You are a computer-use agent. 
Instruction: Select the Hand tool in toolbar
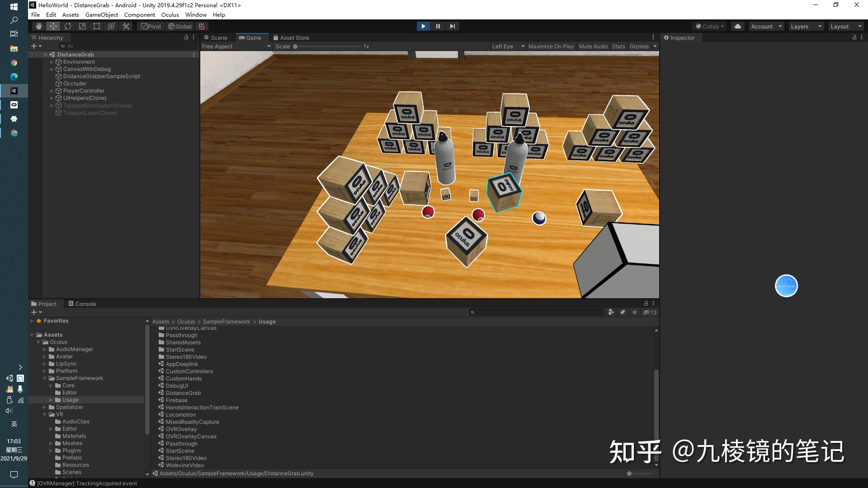(39, 26)
